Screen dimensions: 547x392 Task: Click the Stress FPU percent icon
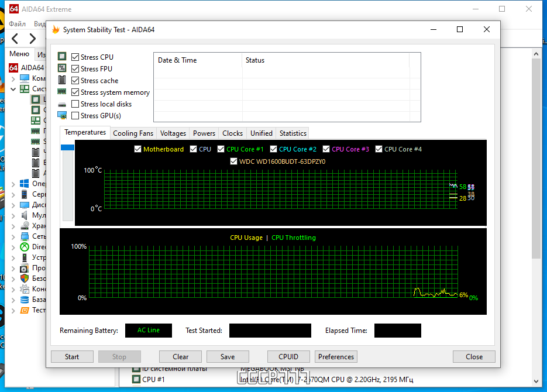pyautogui.click(x=62, y=68)
